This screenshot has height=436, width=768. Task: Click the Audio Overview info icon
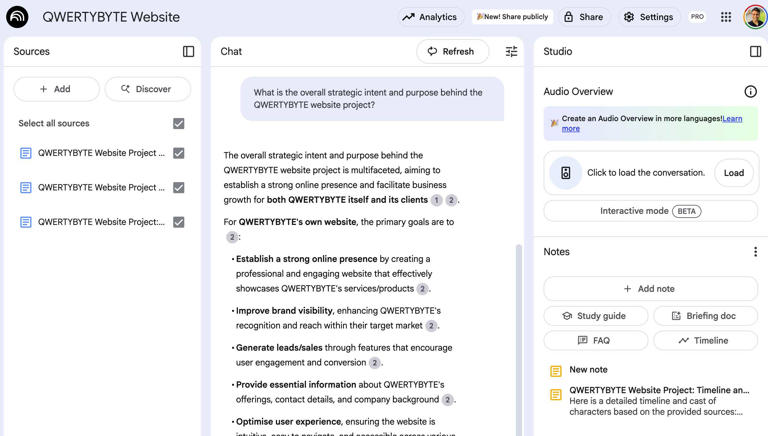coord(750,91)
